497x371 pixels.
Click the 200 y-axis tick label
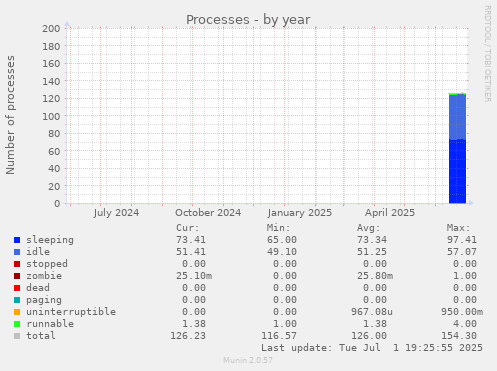tap(51, 29)
